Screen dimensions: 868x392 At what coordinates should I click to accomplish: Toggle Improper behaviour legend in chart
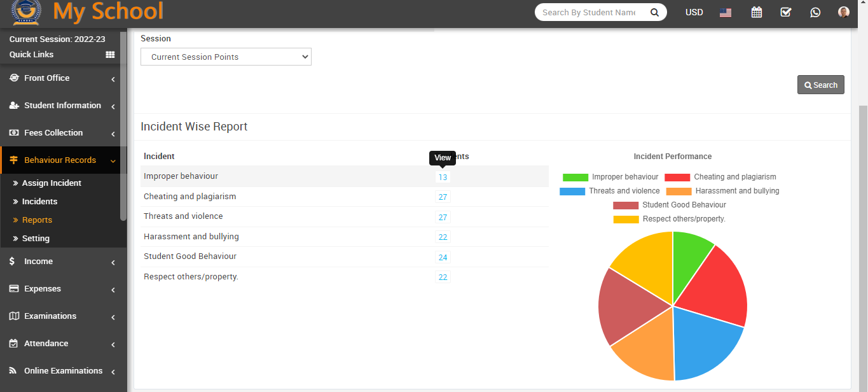click(610, 177)
